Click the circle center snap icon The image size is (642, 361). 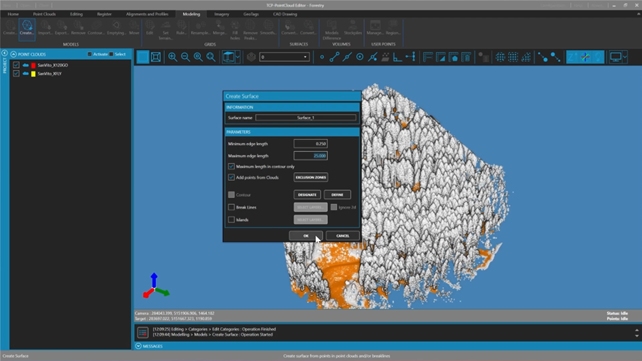pos(359,57)
